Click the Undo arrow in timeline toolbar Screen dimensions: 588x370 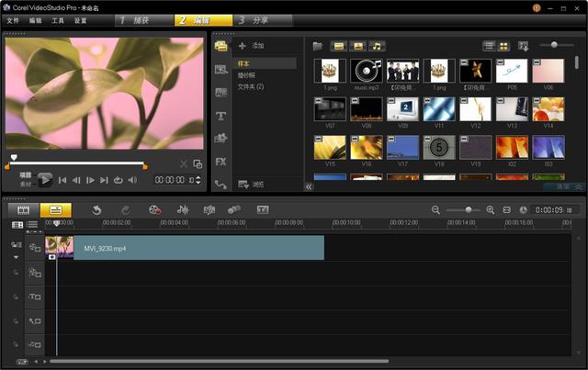(x=96, y=210)
